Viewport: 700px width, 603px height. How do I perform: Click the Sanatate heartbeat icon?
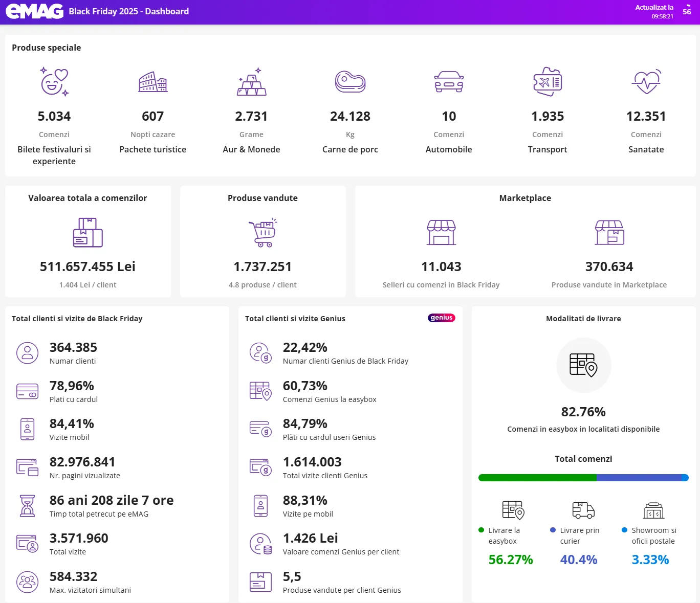[x=646, y=82]
